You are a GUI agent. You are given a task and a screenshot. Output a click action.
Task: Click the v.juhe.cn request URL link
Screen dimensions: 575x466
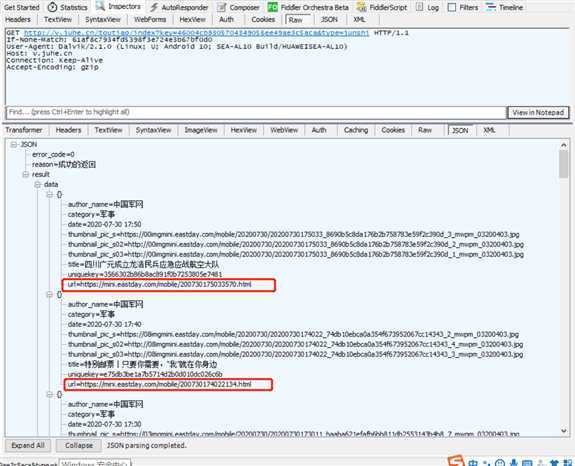(x=197, y=33)
